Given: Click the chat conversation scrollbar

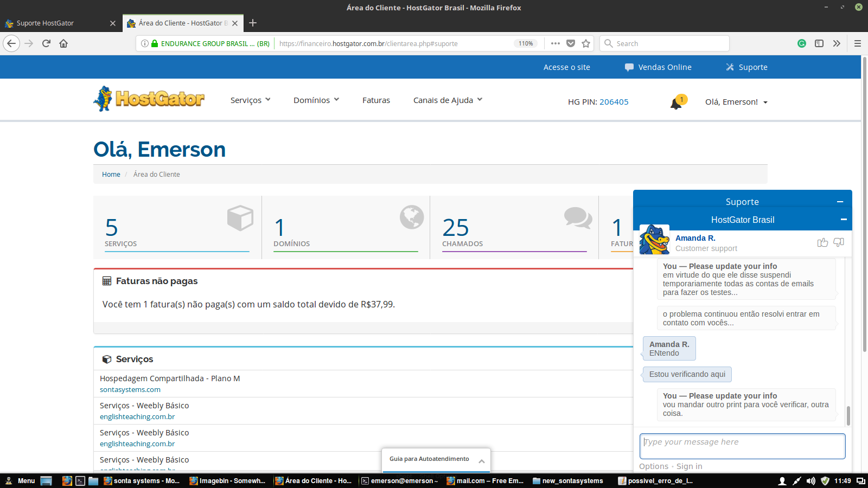Looking at the screenshot, I should (848, 416).
